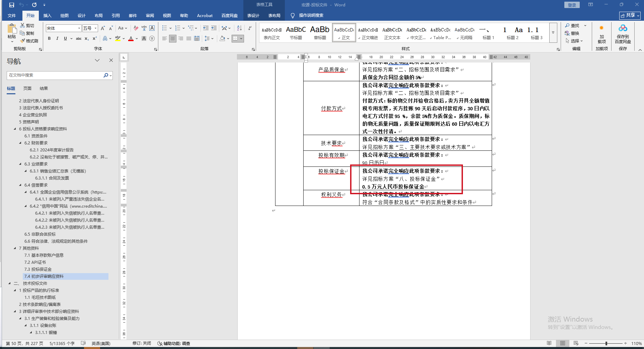Image resolution: width=644 pixels, height=349 pixels.
Task: Open the Insert (插入) ribbon tab
Action: click(48, 15)
